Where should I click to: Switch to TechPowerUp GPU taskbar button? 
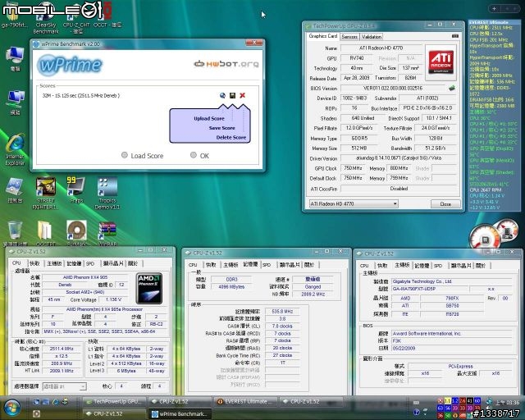point(114,401)
